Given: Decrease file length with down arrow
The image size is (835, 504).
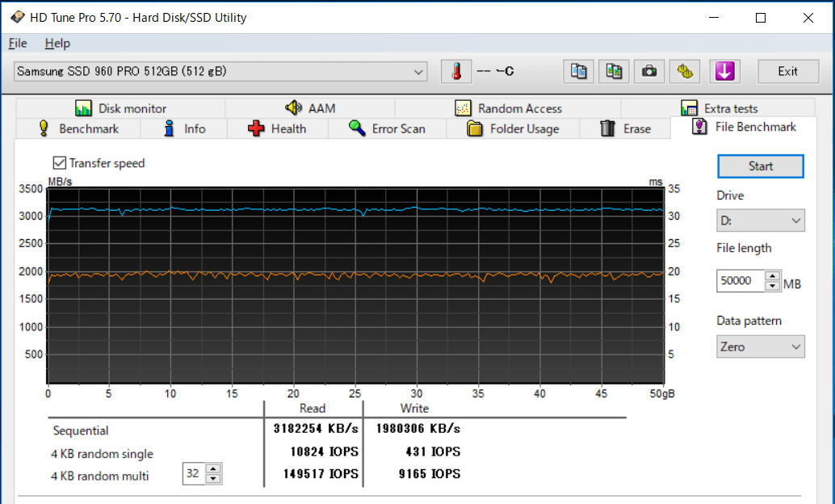Looking at the screenshot, I should [x=772, y=286].
